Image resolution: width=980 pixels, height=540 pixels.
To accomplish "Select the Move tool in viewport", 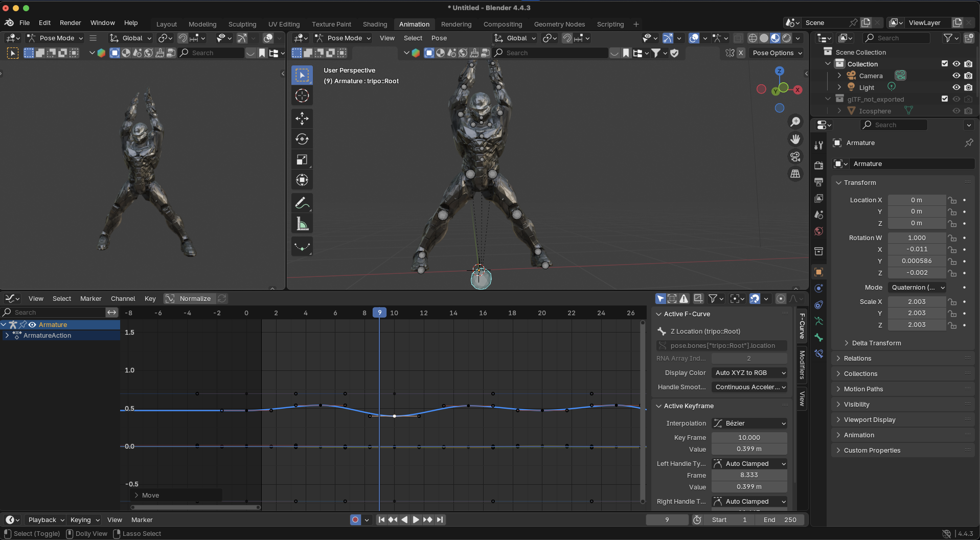I will point(302,119).
